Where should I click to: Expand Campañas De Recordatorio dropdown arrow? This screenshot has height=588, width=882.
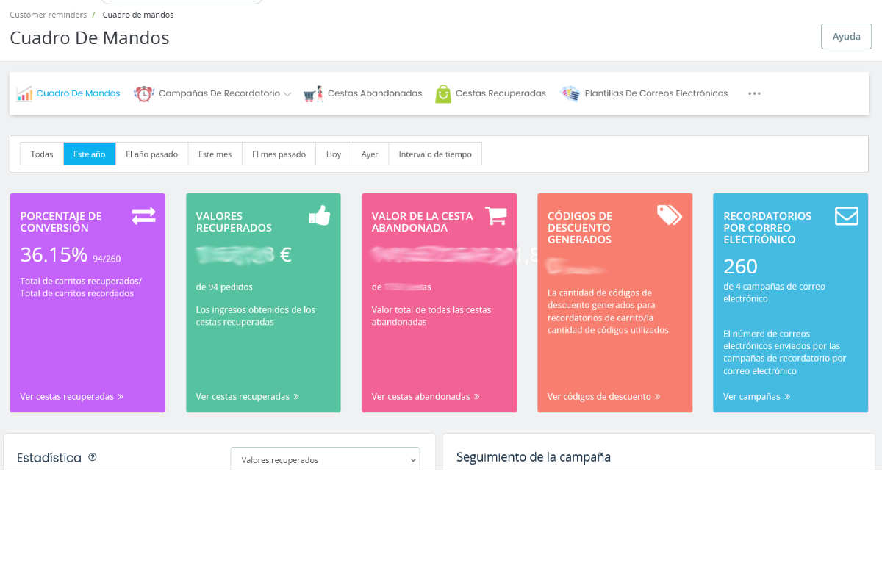(x=287, y=94)
